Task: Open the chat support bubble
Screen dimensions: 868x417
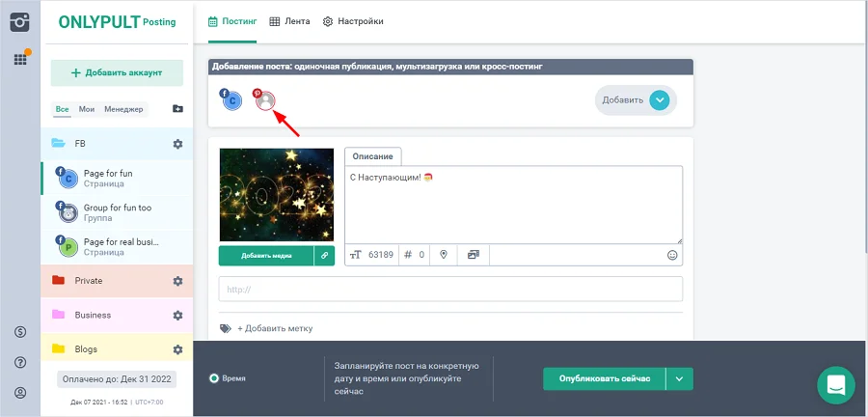Action: point(835,384)
